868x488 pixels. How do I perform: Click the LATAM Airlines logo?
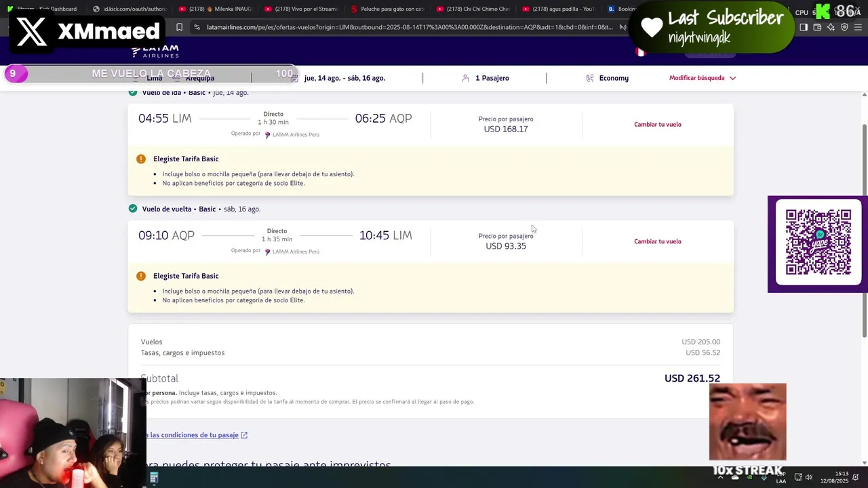[155, 51]
